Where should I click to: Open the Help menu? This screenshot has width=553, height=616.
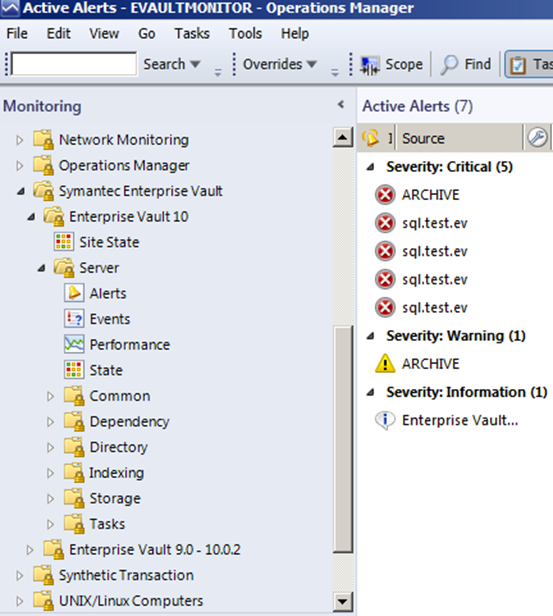tap(295, 33)
